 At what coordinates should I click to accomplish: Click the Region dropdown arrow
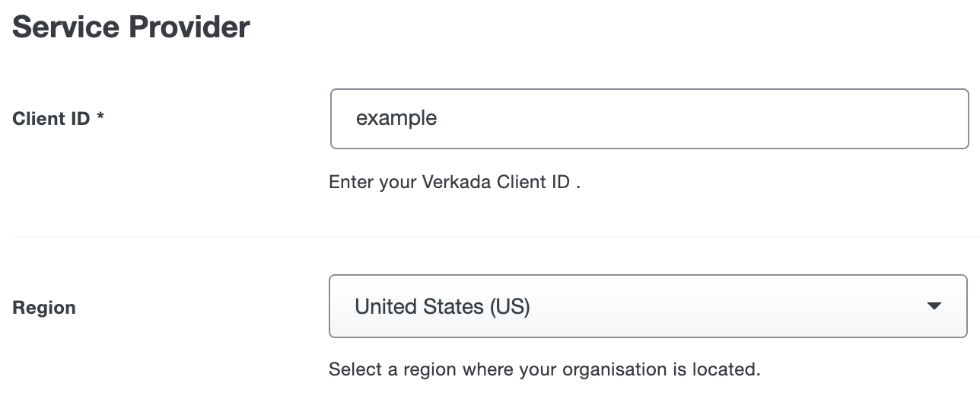(x=934, y=306)
